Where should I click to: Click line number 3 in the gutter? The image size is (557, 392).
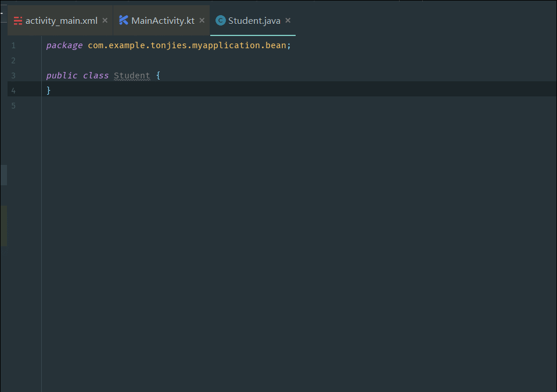coord(13,75)
